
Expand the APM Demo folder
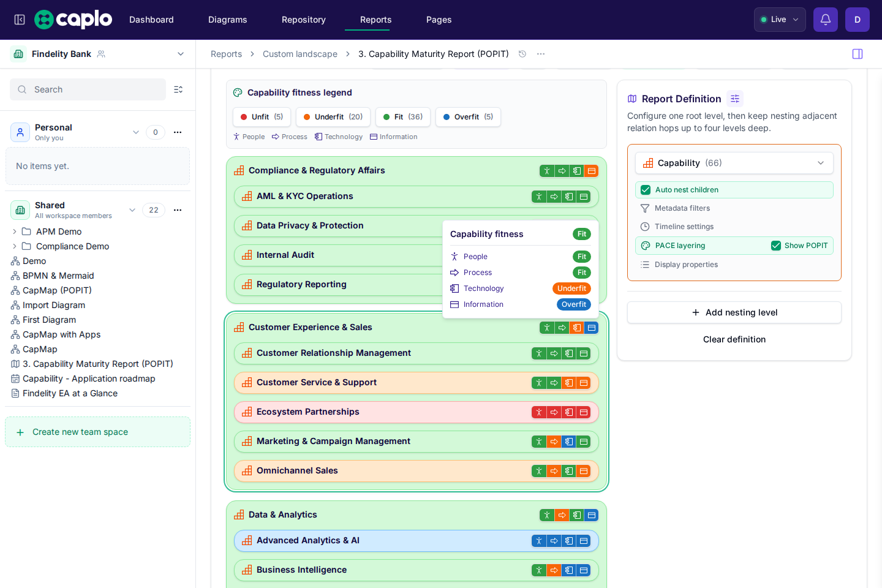[x=15, y=232]
